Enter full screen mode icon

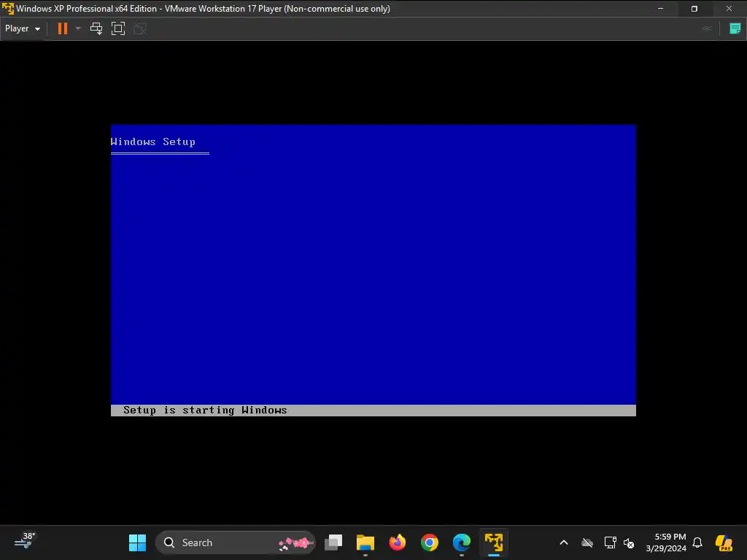(118, 28)
